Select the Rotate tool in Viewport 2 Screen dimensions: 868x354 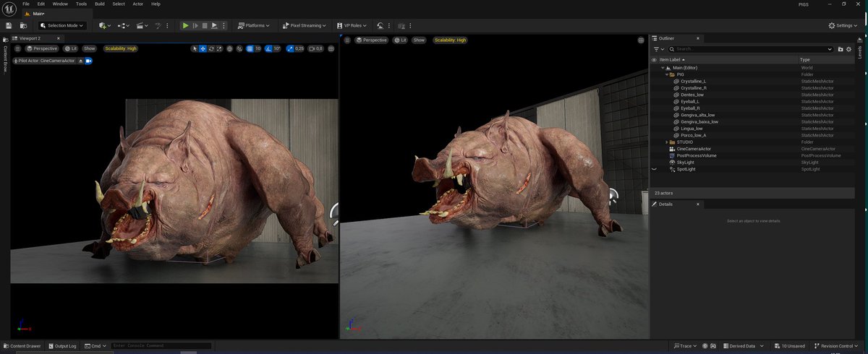[x=211, y=48]
